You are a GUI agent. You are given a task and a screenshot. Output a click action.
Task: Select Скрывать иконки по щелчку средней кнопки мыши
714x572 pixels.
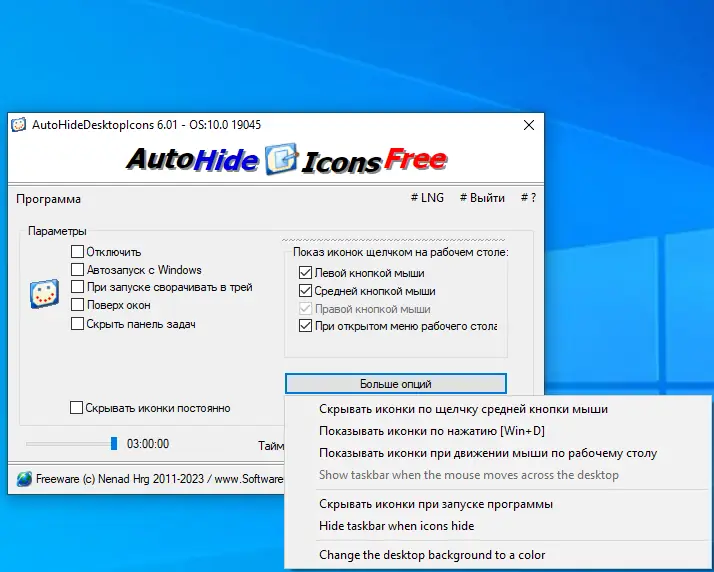[x=497, y=409]
